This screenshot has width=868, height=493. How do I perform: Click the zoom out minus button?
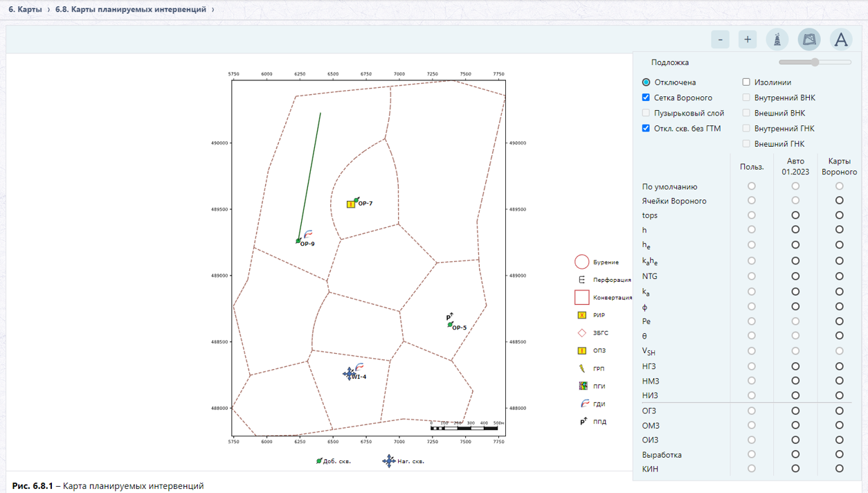coord(720,39)
